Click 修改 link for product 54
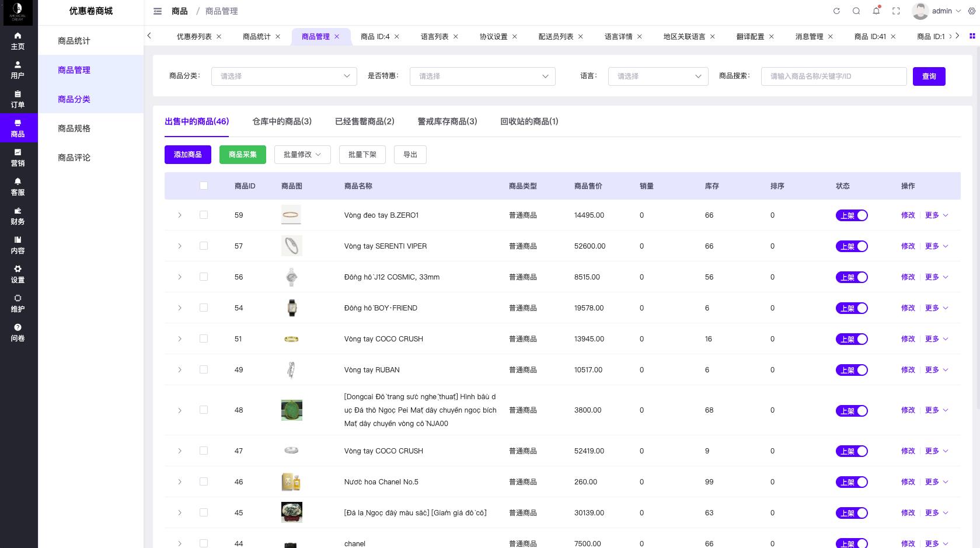 (908, 308)
